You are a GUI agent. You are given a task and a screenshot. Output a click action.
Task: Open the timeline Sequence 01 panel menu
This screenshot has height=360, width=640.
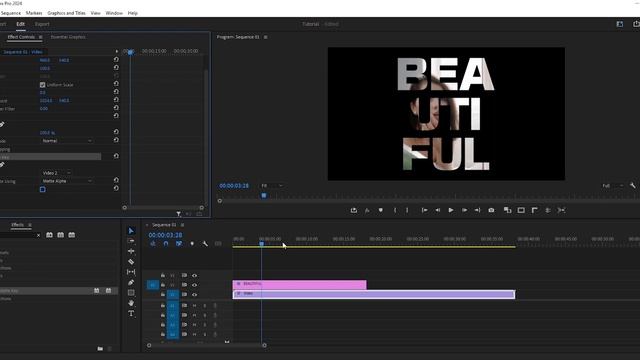182,225
